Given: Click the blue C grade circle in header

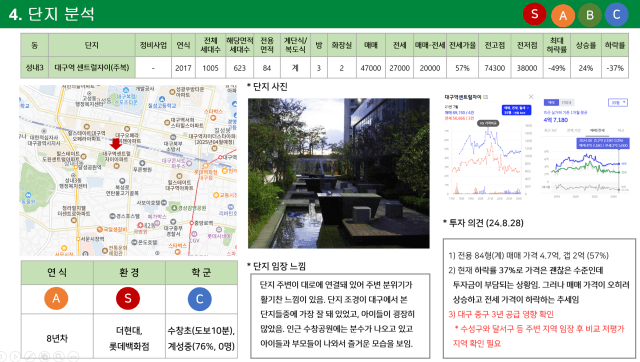Looking at the screenshot, I should pyautogui.click(x=616, y=15).
